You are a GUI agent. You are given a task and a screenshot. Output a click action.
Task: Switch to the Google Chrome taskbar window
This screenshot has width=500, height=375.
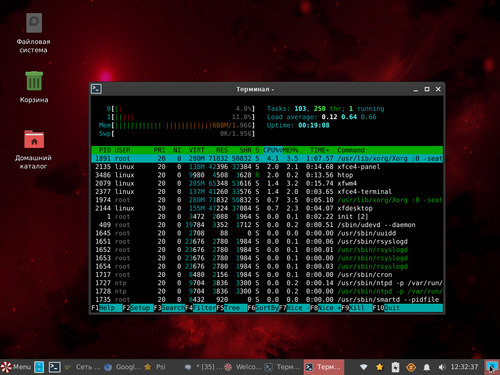click(x=123, y=367)
